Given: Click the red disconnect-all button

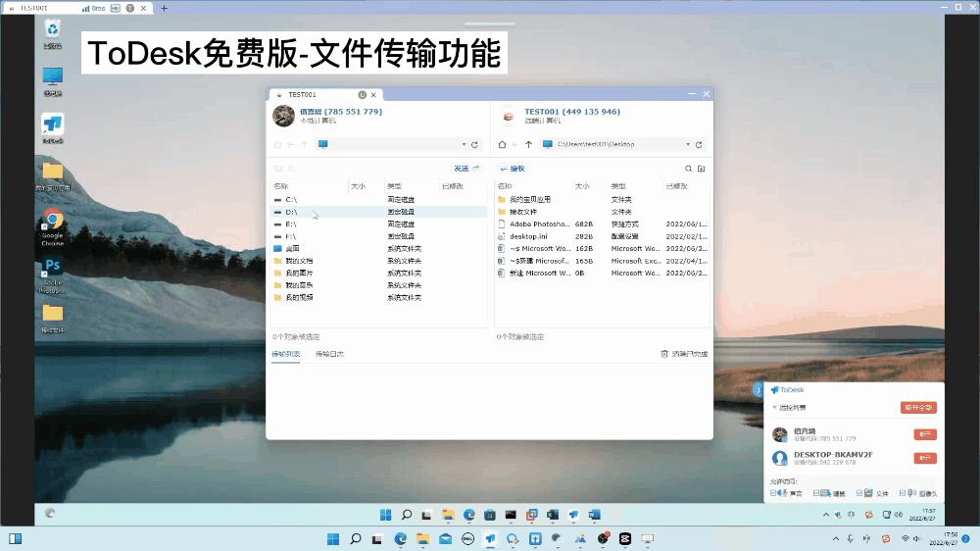Looking at the screenshot, I should 918,407.
